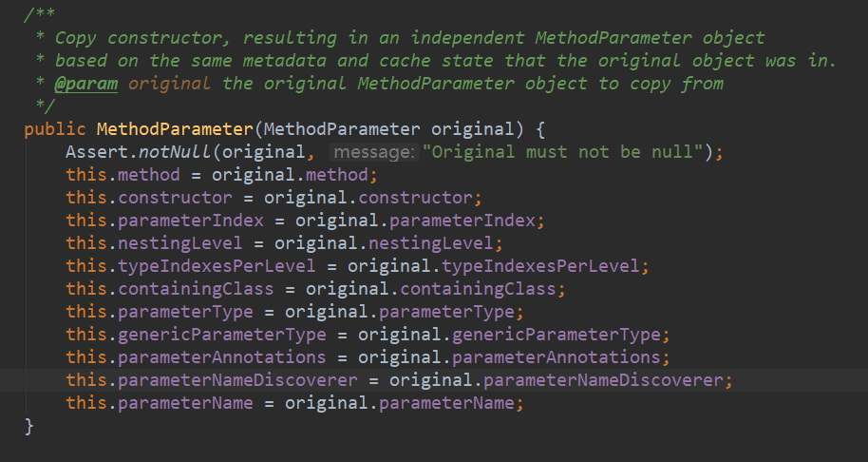
Task: Click the Javadoc opening '/**' marker
Action: (40, 15)
